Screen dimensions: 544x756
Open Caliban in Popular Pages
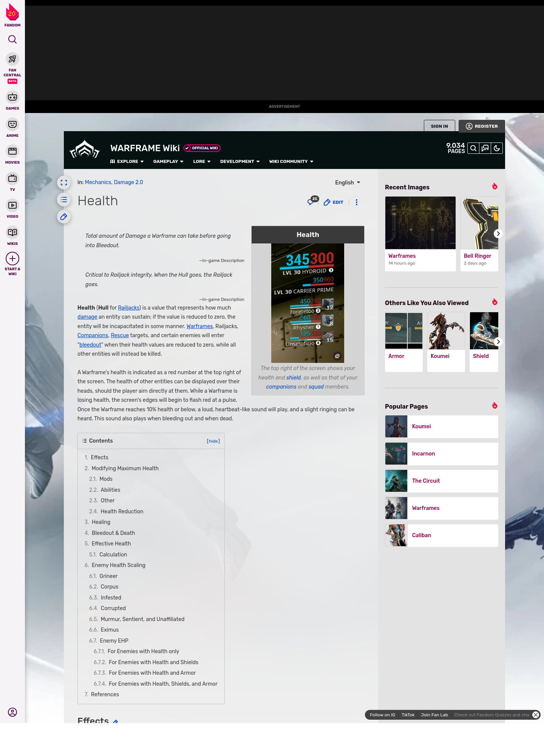point(442,535)
